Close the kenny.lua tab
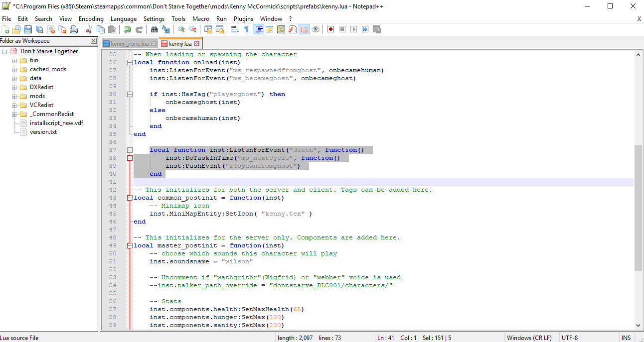Image resolution: width=644 pixels, height=342 pixels. tap(197, 44)
